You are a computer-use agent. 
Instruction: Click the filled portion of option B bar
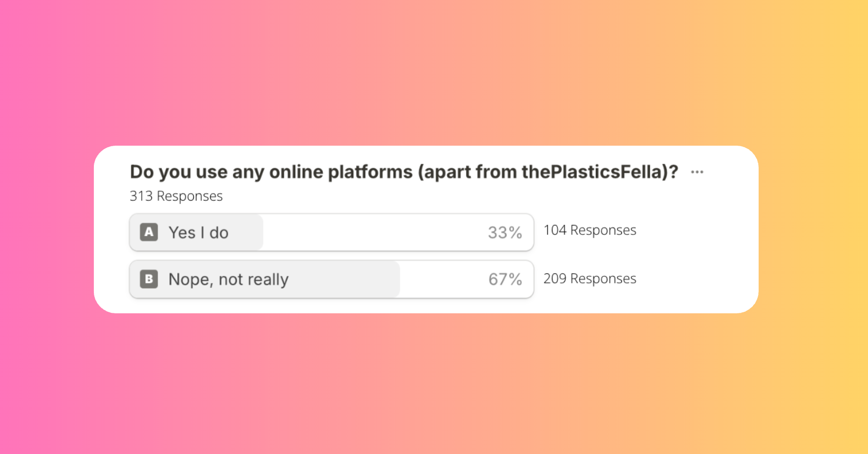tap(265, 279)
